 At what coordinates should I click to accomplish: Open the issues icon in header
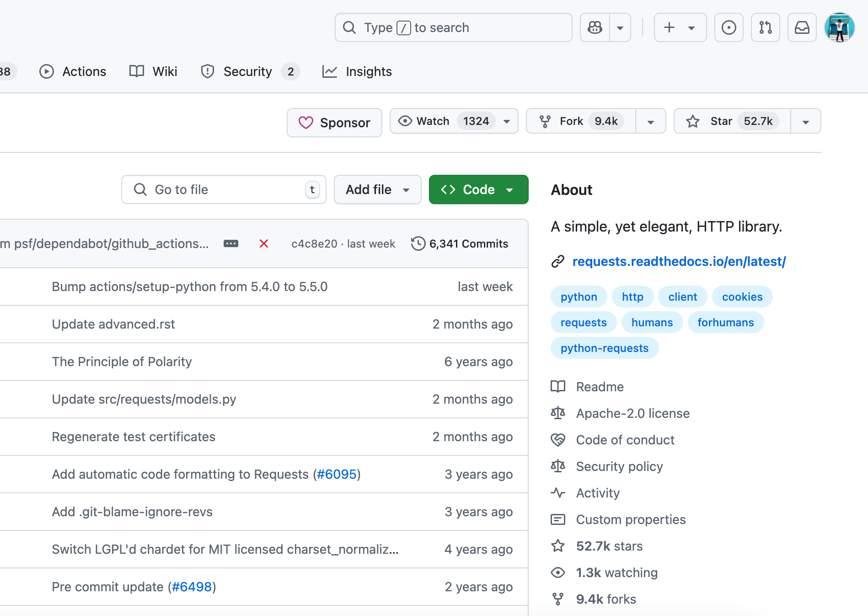coord(729,27)
